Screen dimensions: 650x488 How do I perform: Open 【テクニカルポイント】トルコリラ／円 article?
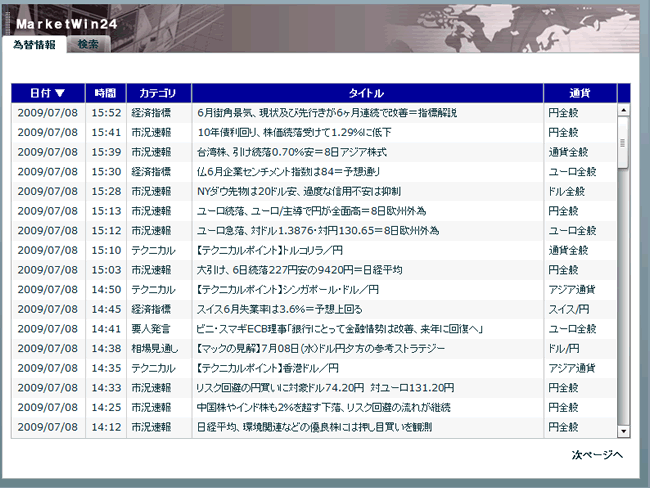click(270, 250)
